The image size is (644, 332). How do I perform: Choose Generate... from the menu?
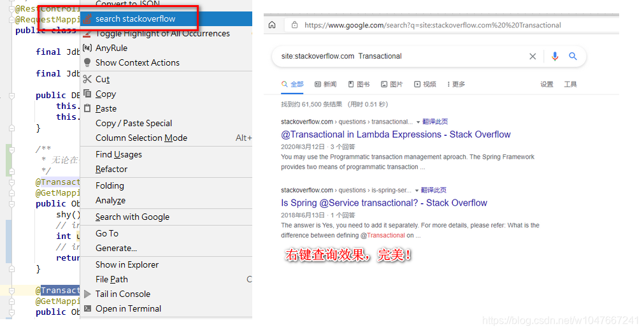point(116,248)
